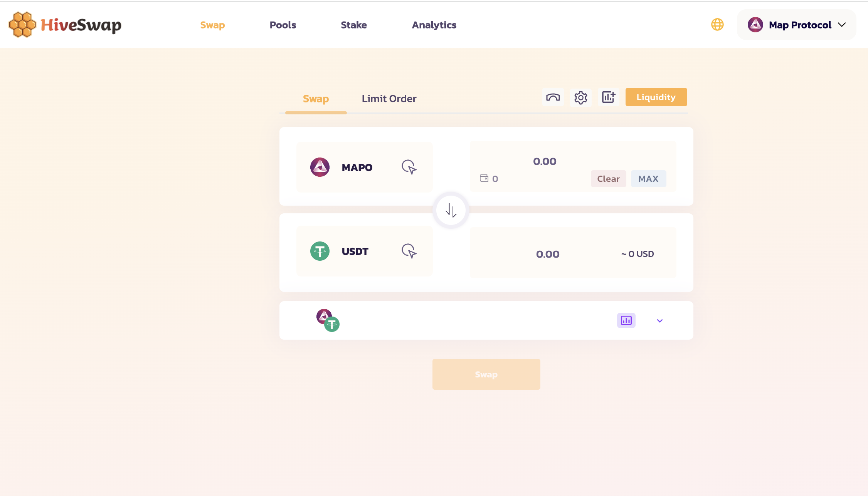Open the Map Protocol network dropdown
Screen dimensions: 868x496
[796, 25]
